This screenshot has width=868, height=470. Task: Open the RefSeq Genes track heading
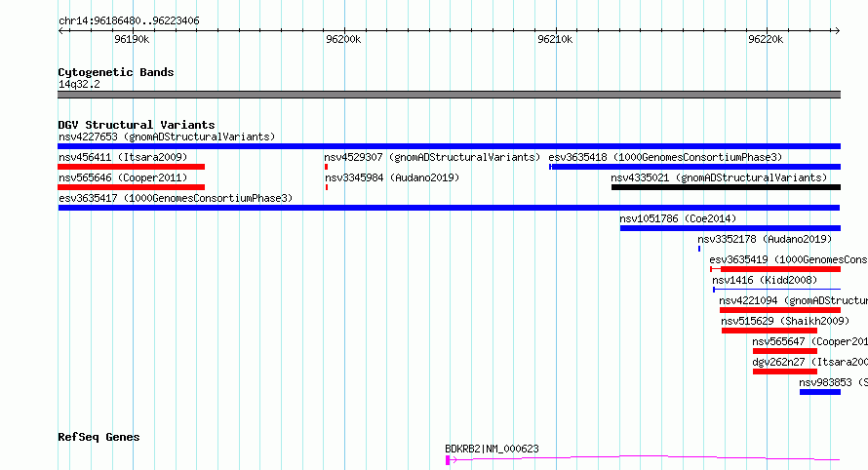99,437
